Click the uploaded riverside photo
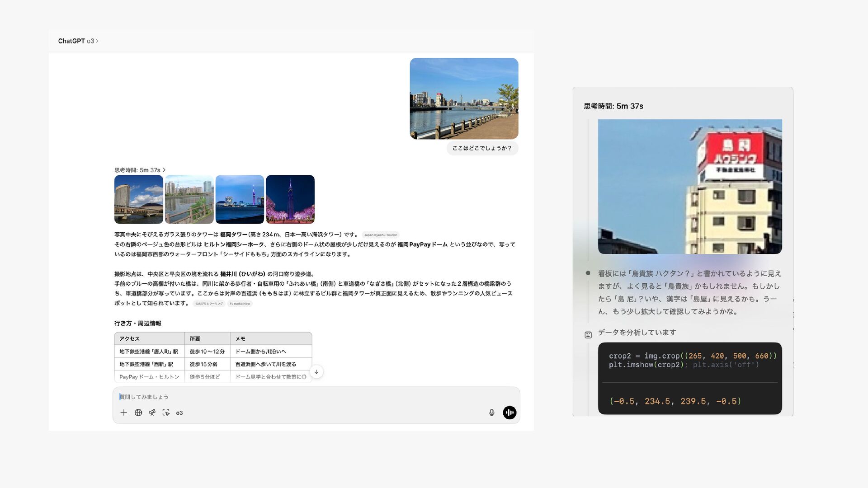Viewport: 868px width, 488px height. coord(464,99)
